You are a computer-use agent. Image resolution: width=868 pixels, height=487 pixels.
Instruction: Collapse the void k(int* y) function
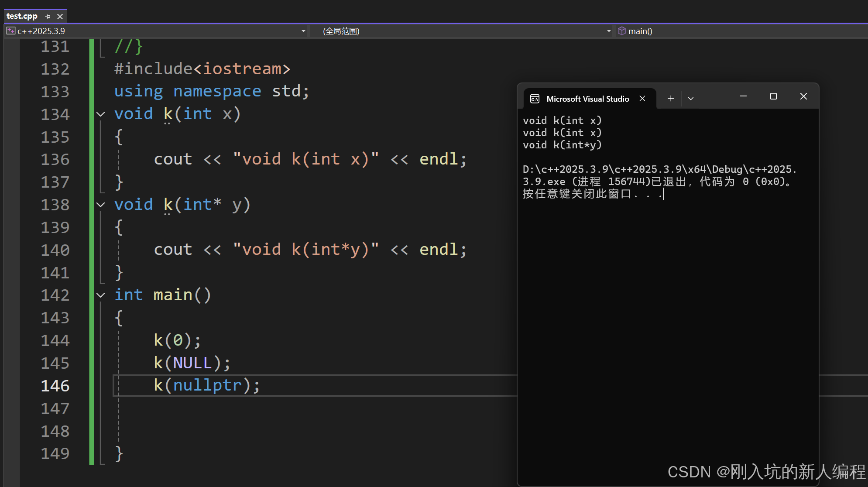pyautogui.click(x=101, y=205)
